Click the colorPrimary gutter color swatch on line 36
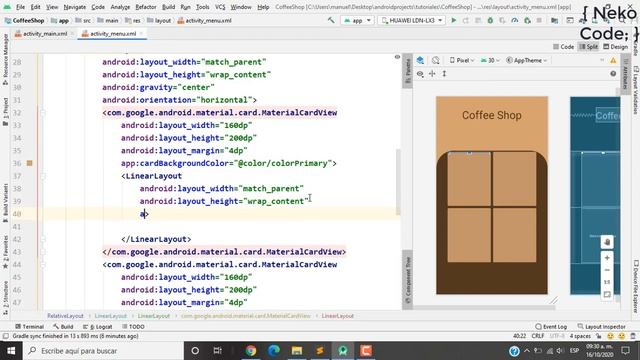 pos(29,163)
